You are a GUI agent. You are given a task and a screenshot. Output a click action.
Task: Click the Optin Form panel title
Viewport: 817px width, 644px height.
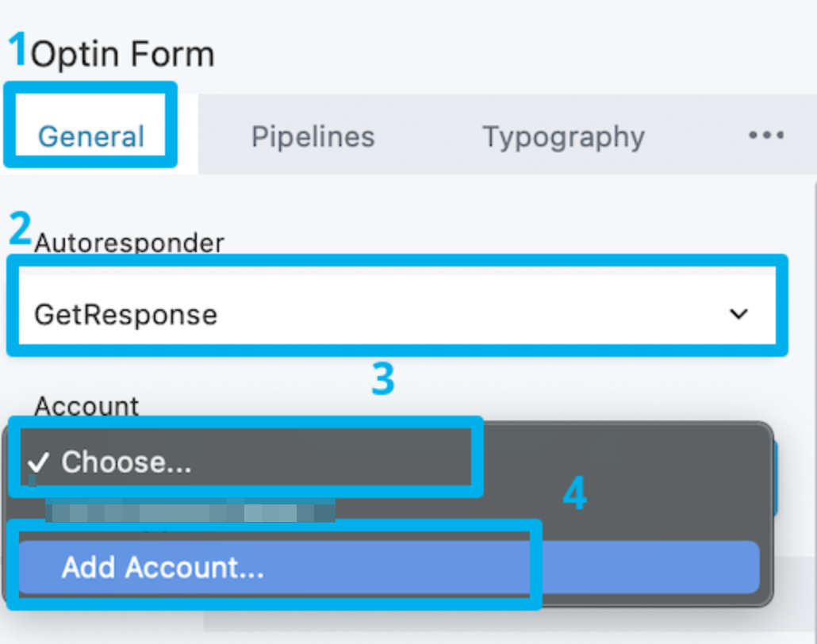coord(123,55)
